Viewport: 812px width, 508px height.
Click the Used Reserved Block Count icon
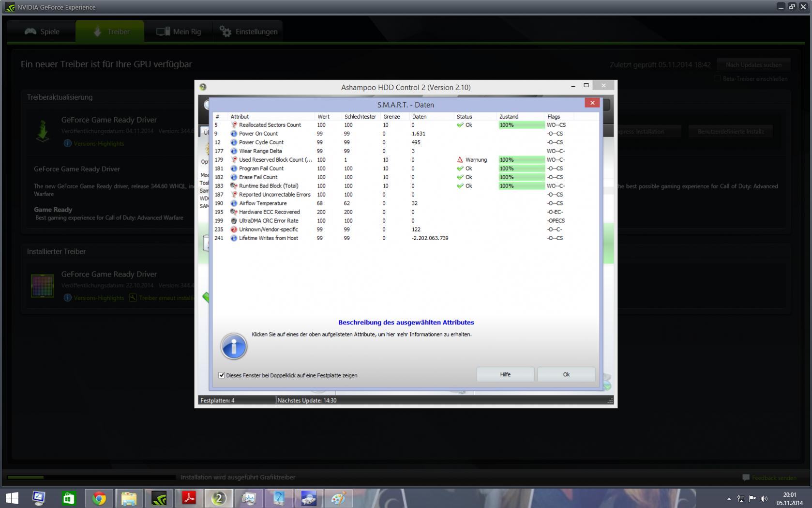234,160
